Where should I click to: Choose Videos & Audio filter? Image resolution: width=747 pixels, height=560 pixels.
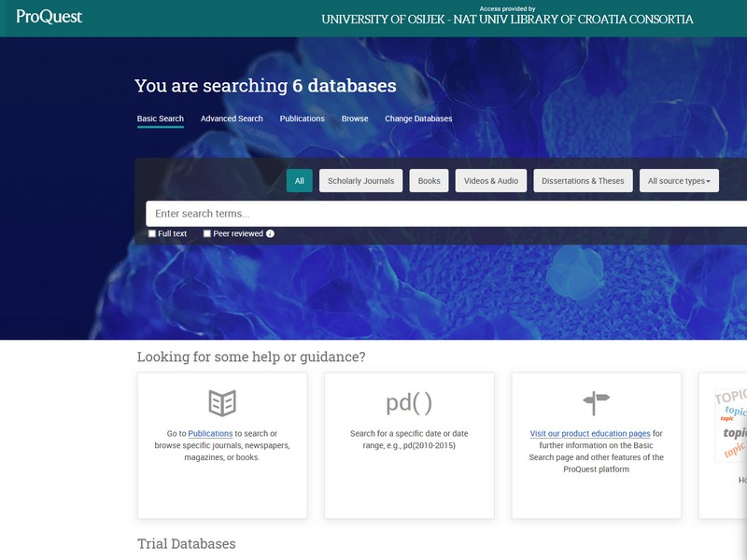pyautogui.click(x=491, y=181)
